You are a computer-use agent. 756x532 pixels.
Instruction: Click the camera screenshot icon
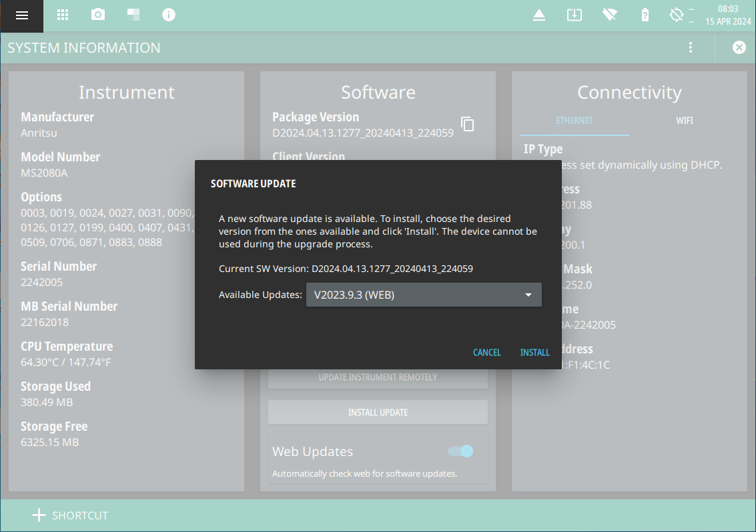[98, 15]
